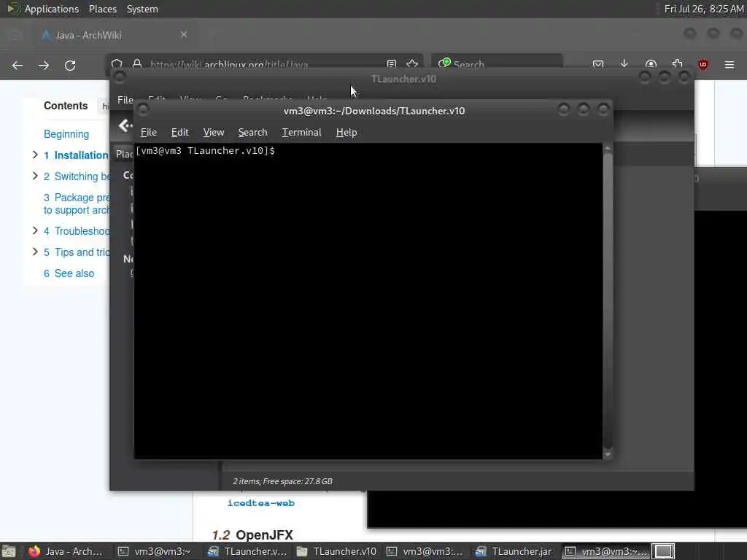Image resolution: width=747 pixels, height=560 pixels.
Task: Toggle reader view in Firefox address bar
Action: (x=391, y=64)
